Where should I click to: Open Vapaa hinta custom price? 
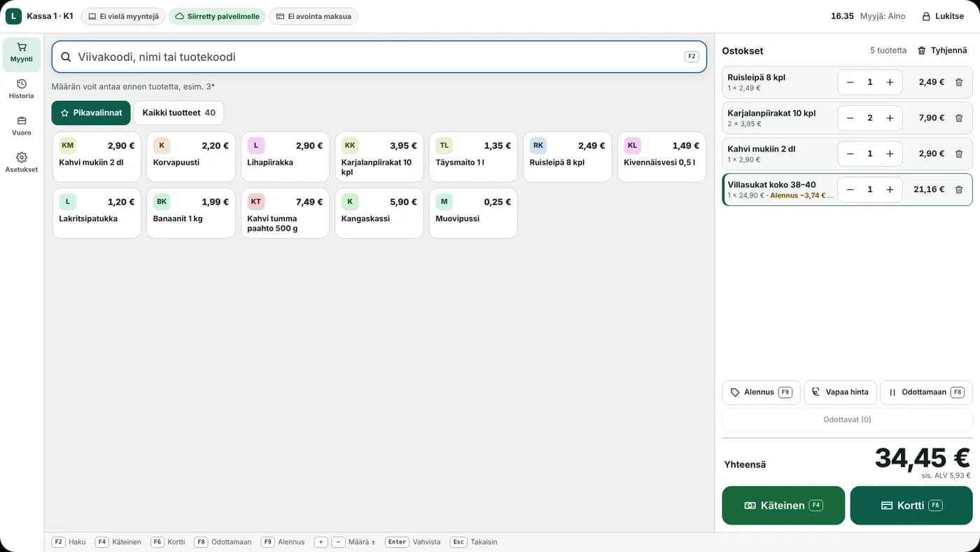coord(840,392)
